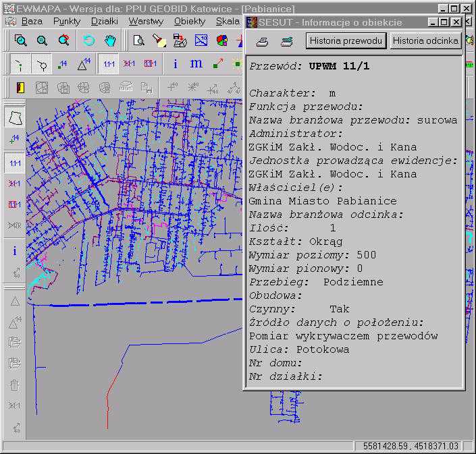Toggle the crossed-out 11-1 button in the top toolbar

point(130,64)
